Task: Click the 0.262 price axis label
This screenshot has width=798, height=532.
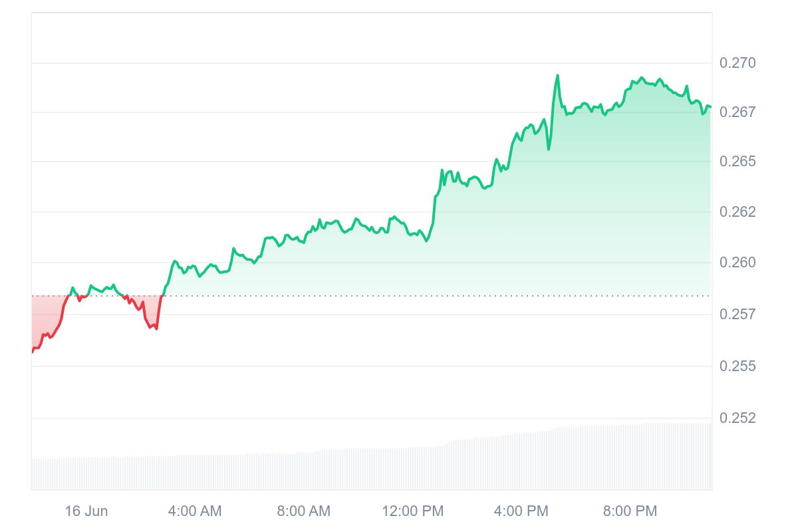Action: tap(737, 212)
